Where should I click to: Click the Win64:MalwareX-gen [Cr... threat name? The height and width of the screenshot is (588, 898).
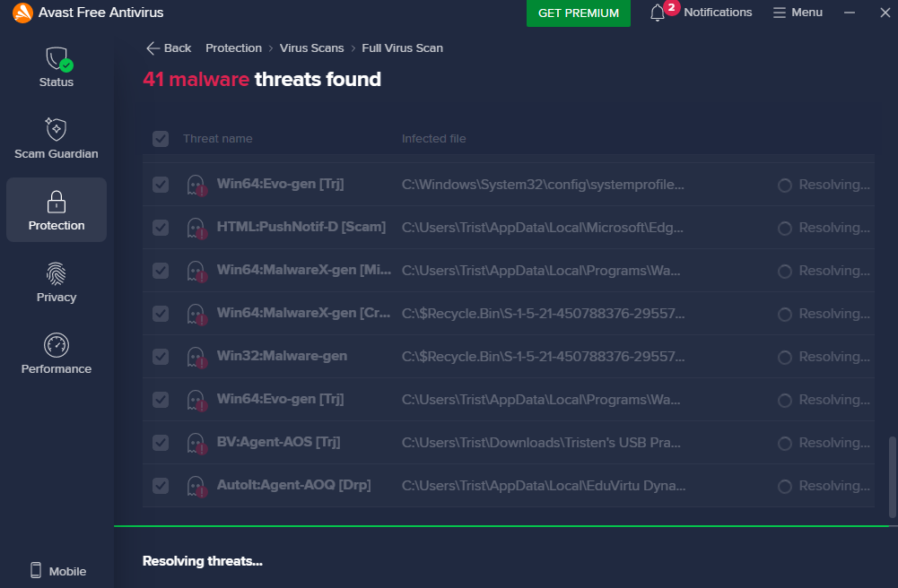click(303, 314)
